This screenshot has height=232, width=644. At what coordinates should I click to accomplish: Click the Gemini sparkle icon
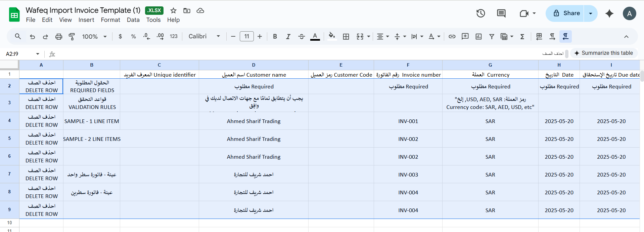click(609, 13)
